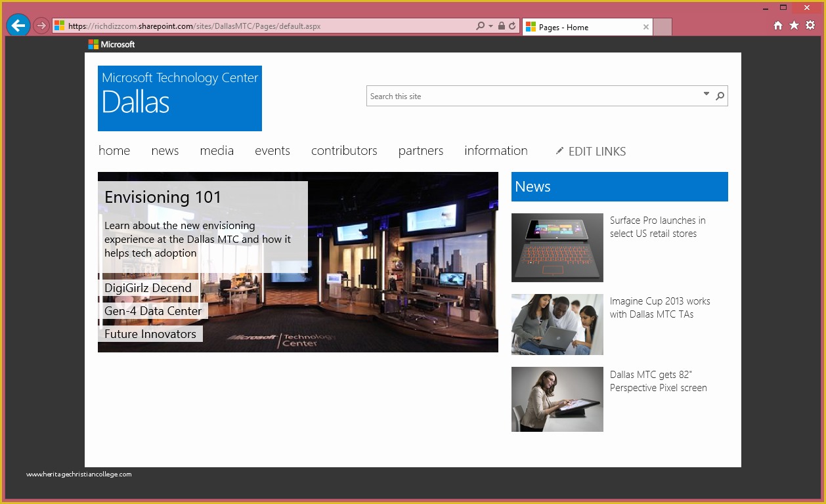
Task: Go back with the browser back arrow
Action: point(18,26)
